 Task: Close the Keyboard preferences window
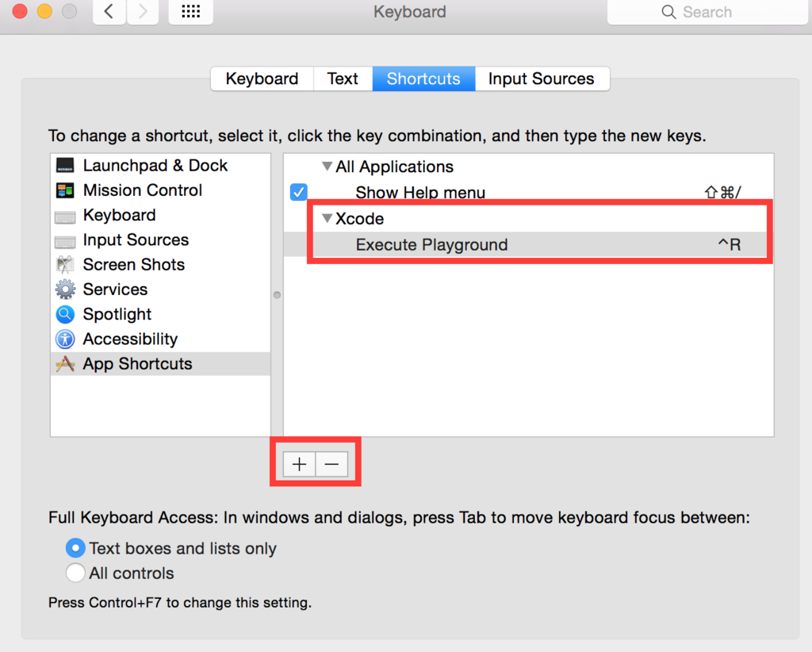pyautogui.click(x=20, y=11)
